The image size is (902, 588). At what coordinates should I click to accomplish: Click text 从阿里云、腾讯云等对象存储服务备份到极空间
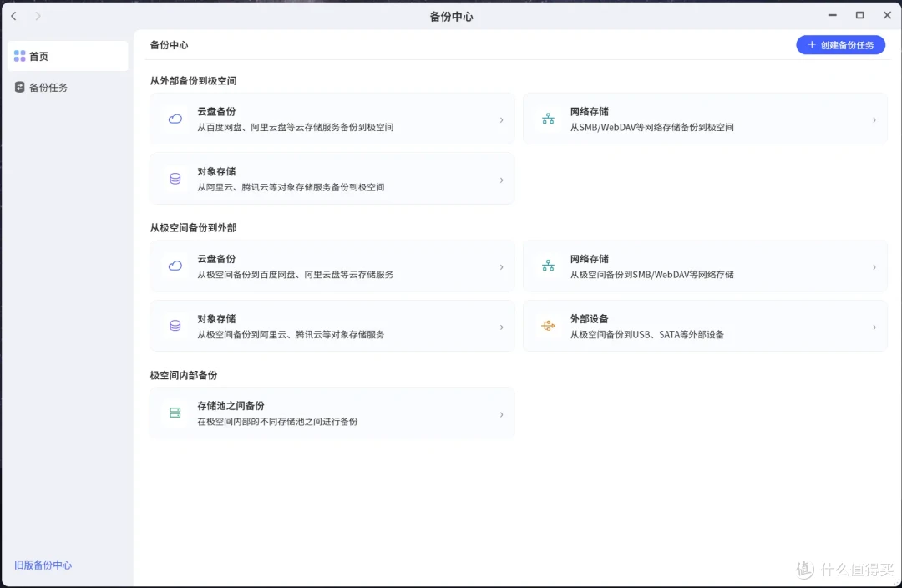pyautogui.click(x=291, y=187)
